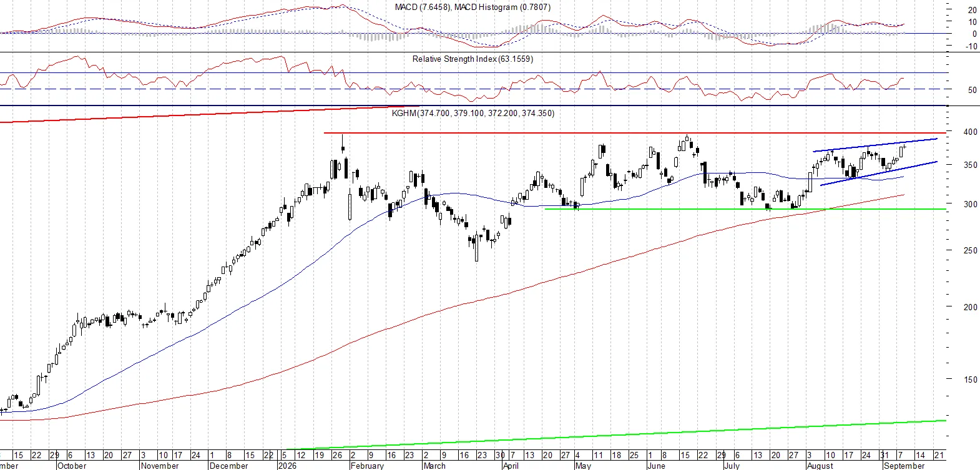Click the MACD 20 scale label

click(x=973, y=10)
